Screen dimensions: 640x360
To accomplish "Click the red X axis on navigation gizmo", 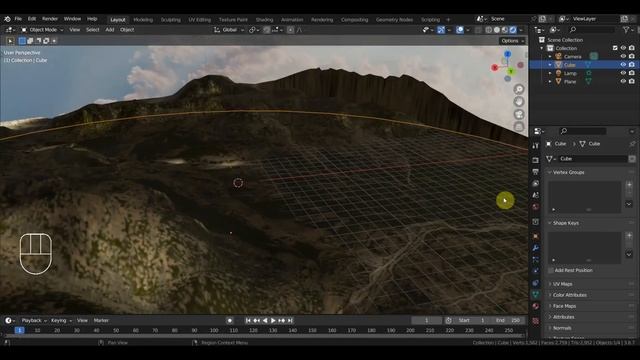I will point(495,67).
